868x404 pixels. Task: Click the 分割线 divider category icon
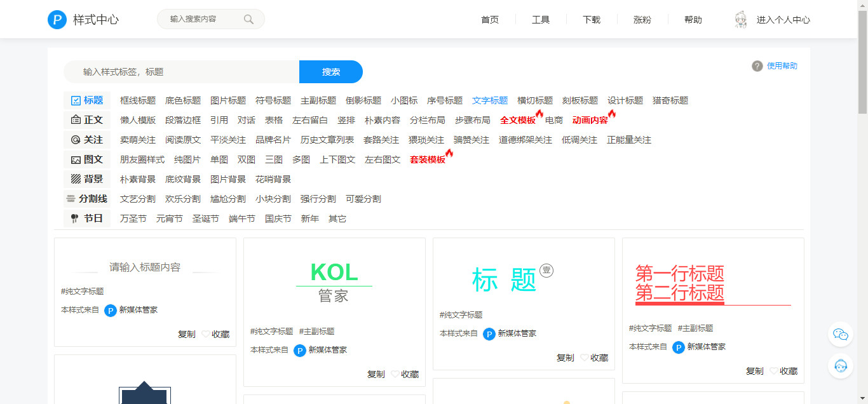(71, 198)
